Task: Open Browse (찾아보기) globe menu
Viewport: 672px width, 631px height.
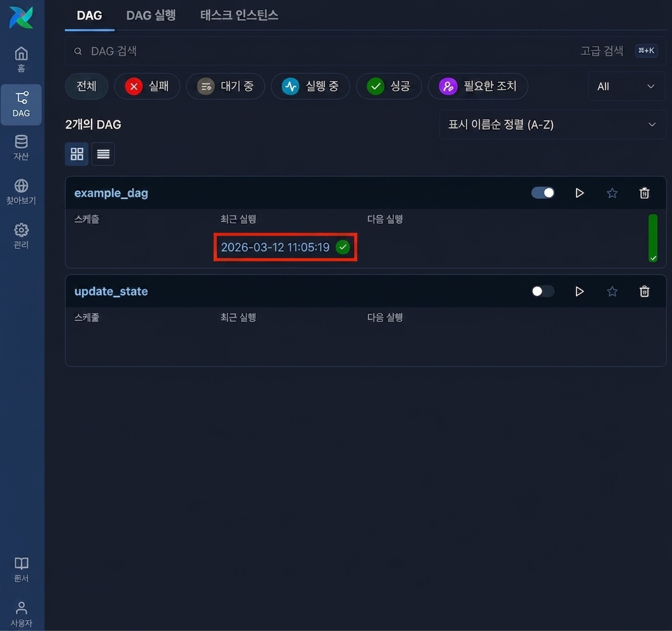Action: (21, 191)
